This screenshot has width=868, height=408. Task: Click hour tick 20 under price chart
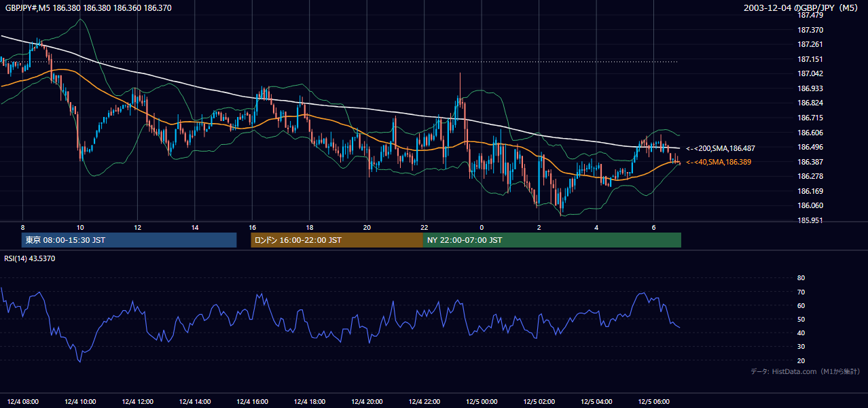pyautogui.click(x=367, y=227)
